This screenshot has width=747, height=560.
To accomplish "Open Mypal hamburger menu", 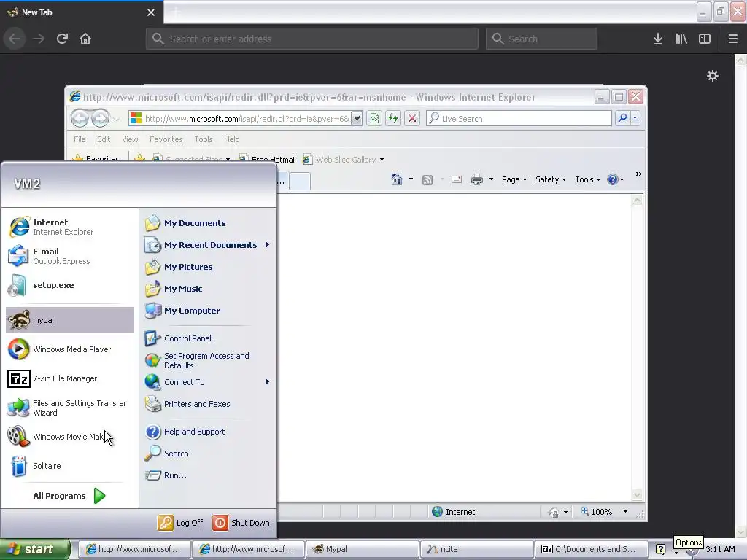I will coord(733,39).
